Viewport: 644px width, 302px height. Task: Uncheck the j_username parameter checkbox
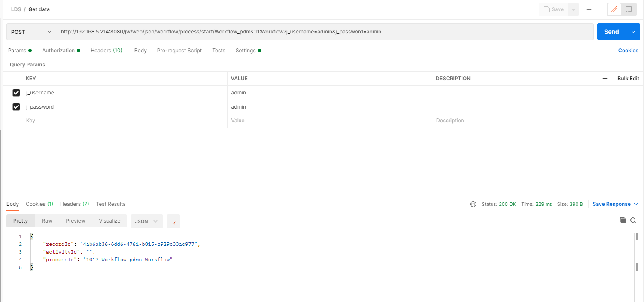[16, 93]
